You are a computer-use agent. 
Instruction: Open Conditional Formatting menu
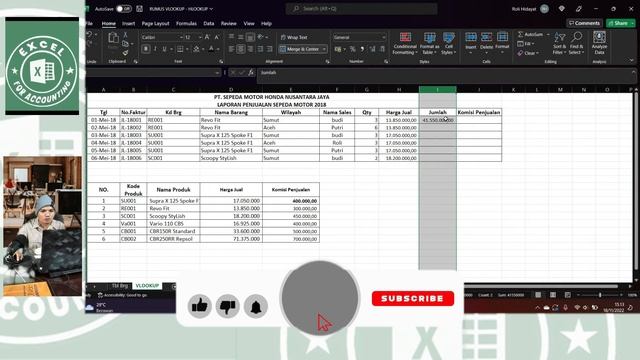click(404, 43)
